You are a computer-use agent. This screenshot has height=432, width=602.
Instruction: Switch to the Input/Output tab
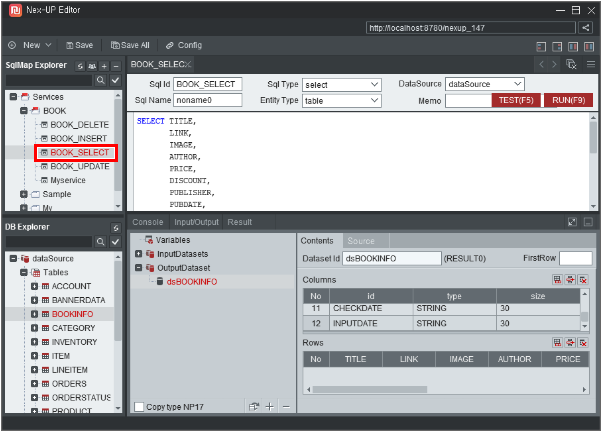(x=196, y=222)
